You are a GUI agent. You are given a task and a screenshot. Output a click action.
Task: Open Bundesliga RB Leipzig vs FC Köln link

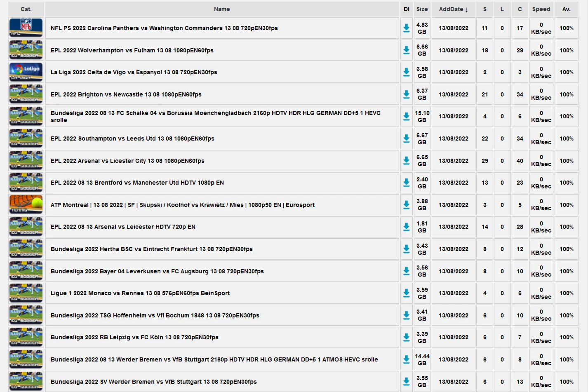coord(134,337)
